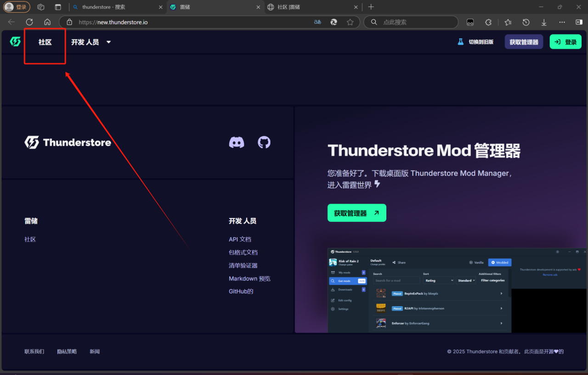This screenshot has height=375, width=588.
Task: Open the tab actions menu icon
Action: pos(58,7)
